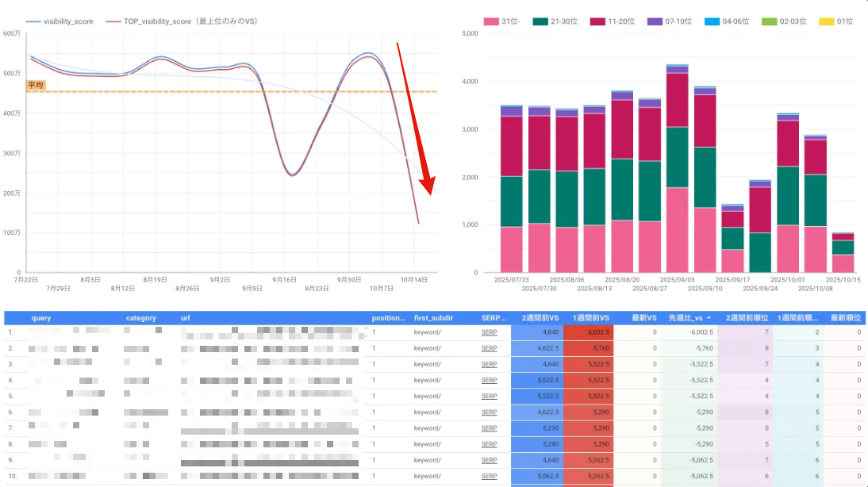868x487 pixels.
Task: Click the category column header
Action: (x=141, y=318)
